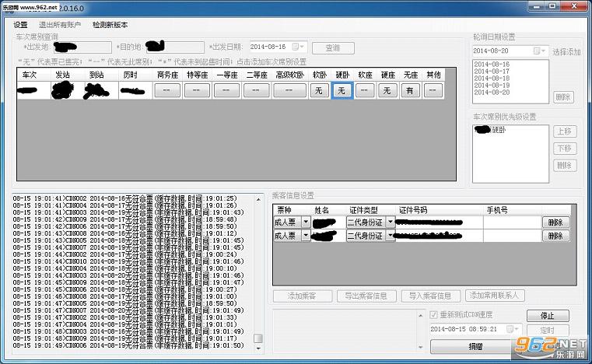Screen dimensions: 592x364
Task: Click the 商务座 cell button
Action: coord(167,91)
